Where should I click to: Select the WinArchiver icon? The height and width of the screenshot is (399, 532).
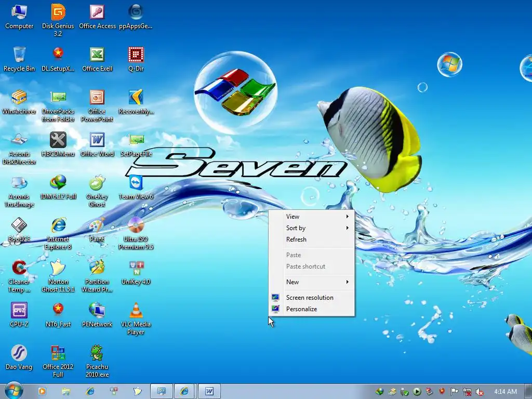click(19, 102)
